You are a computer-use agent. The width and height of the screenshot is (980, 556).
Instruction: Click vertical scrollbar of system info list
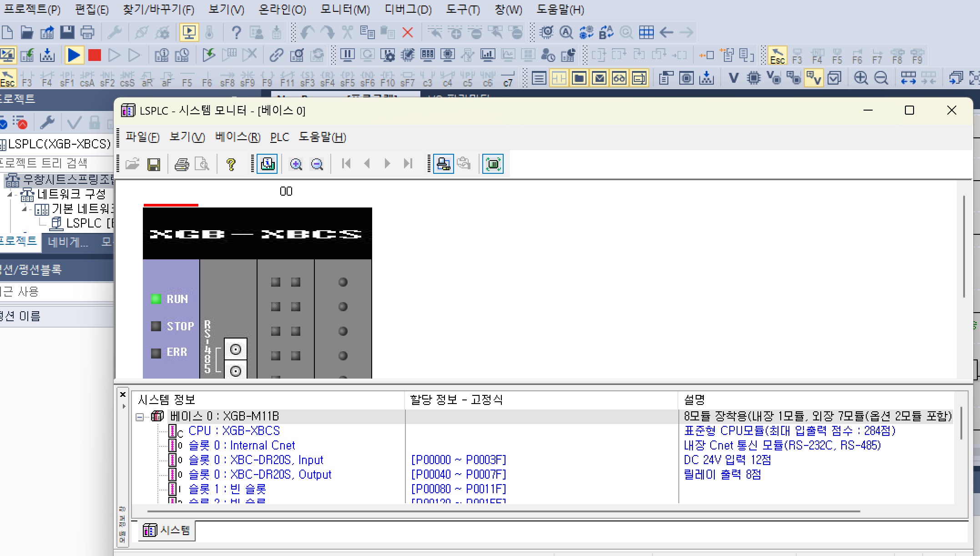(x=960, y=423)
